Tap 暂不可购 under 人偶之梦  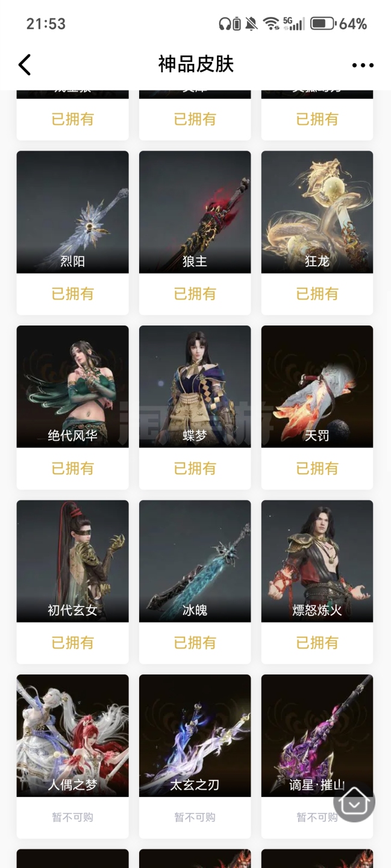click(x=72, y=817)
